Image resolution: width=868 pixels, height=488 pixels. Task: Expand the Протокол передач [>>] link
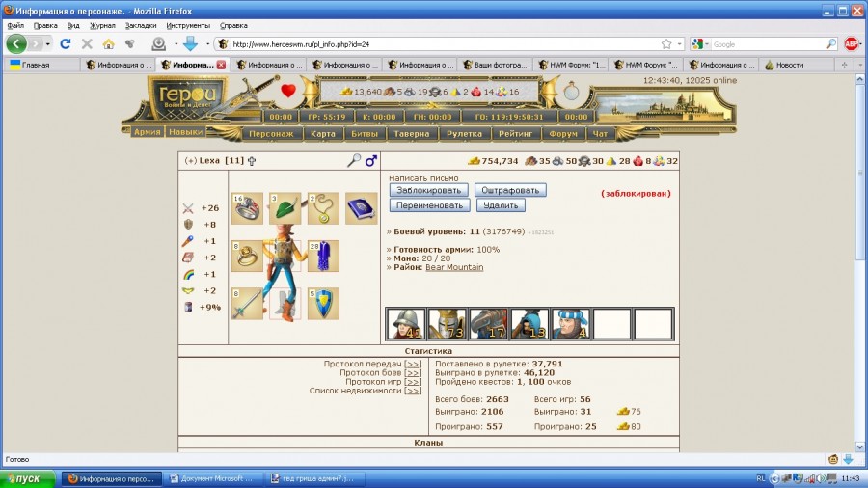pos(413,364)
